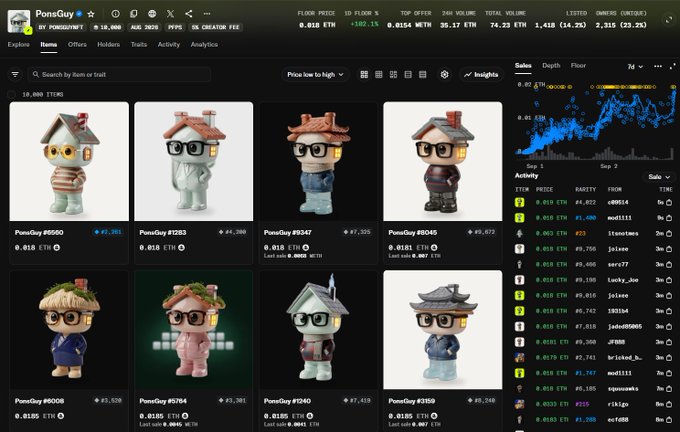Click the rarity #215 in the rikigo row

(582, 404)
